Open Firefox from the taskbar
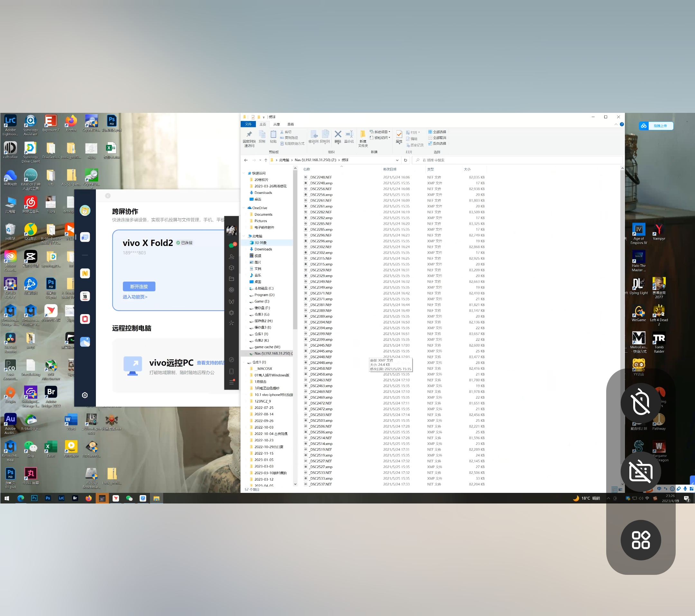The width and height of the screenshot is (695, 616). 88,498
